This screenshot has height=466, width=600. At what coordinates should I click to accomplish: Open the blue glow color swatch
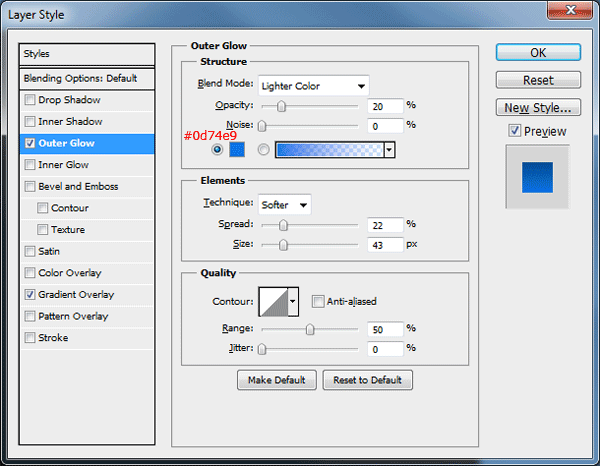pyautogui.click(x=237, y=150)
